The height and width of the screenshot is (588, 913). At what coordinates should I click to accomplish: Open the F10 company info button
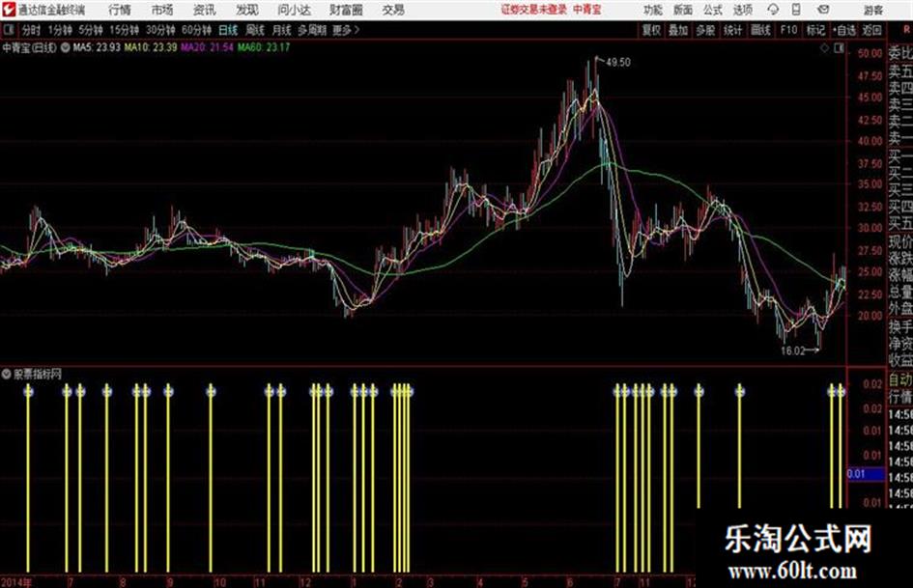pos(788,30)
